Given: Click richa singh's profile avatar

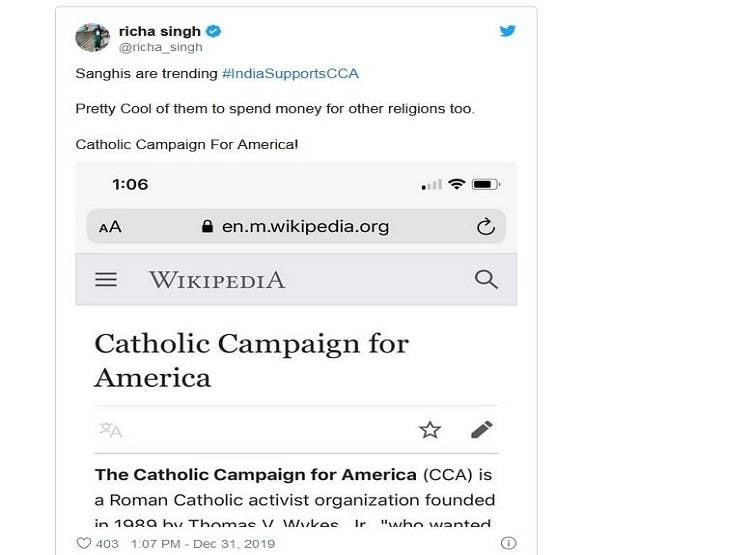Looking at the screenshot, I should [92, 37].
